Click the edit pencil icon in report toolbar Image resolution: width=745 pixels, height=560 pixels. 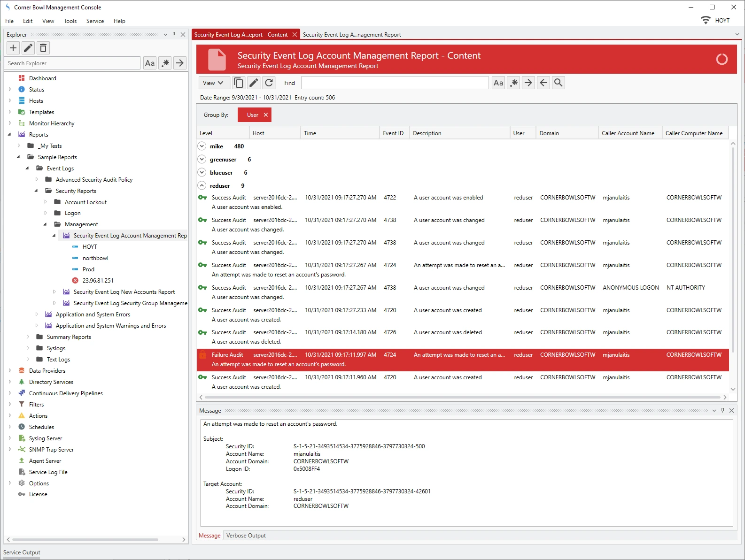254,83
